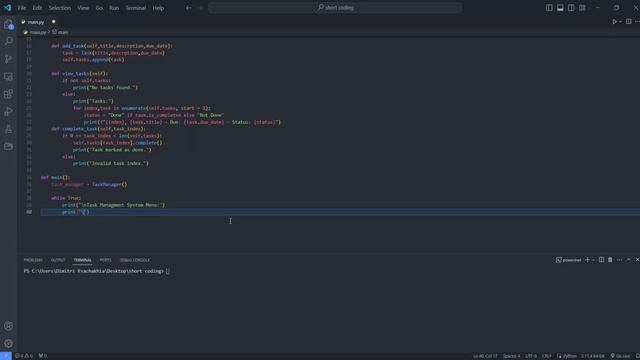Viewport: 640px width, 360px height.
Task: Focus the PowerShell terminal prompt
Action: [x=96, y=271]
